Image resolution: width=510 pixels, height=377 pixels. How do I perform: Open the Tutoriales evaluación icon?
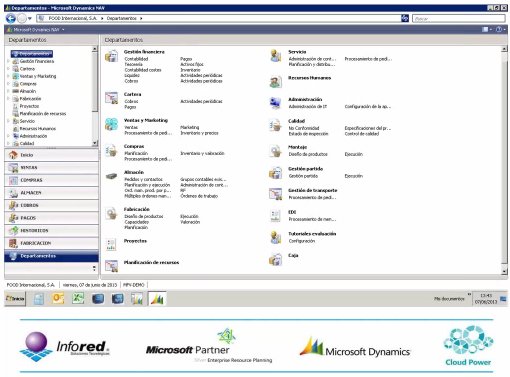pos(276,237)
